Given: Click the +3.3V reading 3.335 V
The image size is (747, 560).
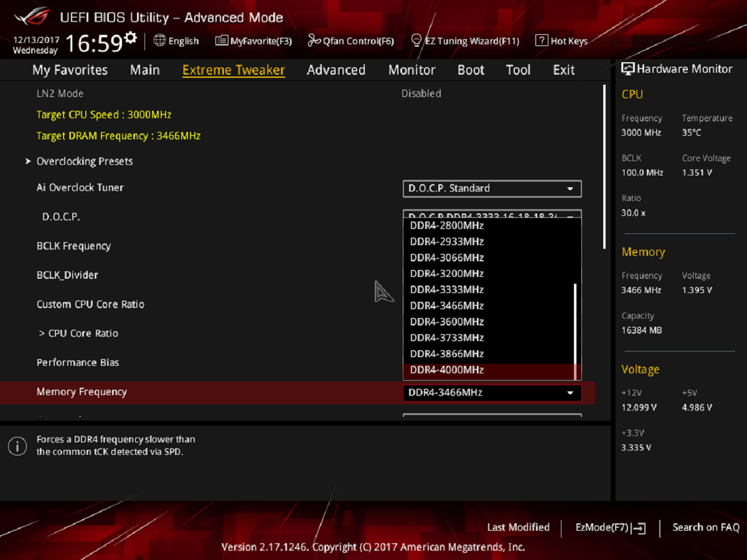Looking at the screenshot, I should [636, 447].
